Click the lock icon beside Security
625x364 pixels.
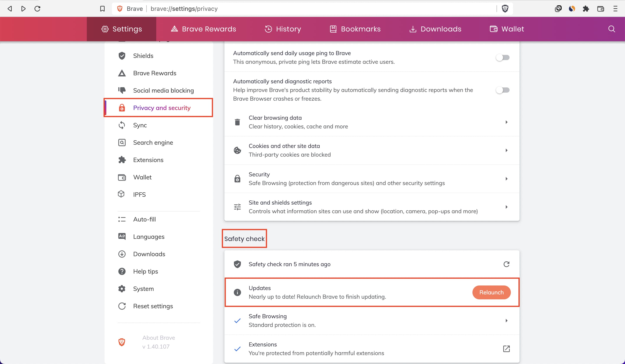click(237, 179)
